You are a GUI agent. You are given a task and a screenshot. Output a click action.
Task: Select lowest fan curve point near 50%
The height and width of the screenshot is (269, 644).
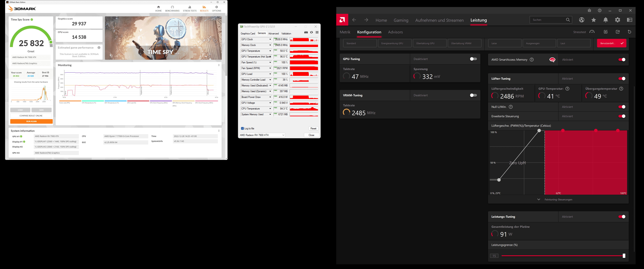click(x=499, y=180)
